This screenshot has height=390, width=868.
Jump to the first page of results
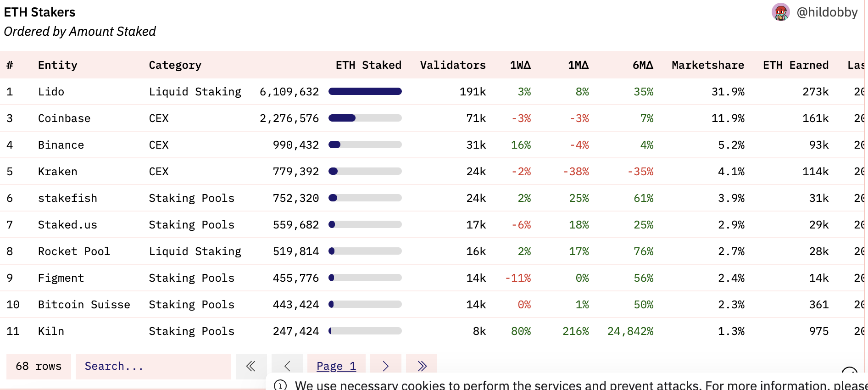251,366
